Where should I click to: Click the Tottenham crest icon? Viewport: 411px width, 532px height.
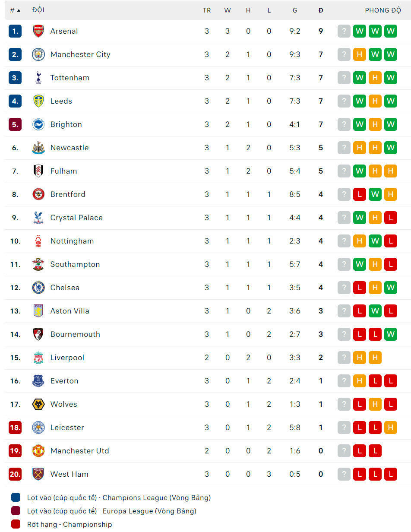(38, 78)
